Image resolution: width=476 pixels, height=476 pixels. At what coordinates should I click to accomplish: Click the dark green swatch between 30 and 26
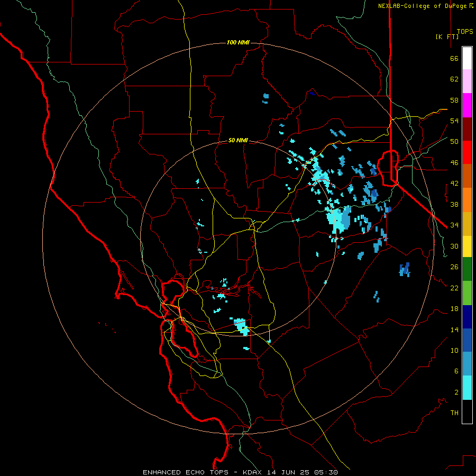467,269
